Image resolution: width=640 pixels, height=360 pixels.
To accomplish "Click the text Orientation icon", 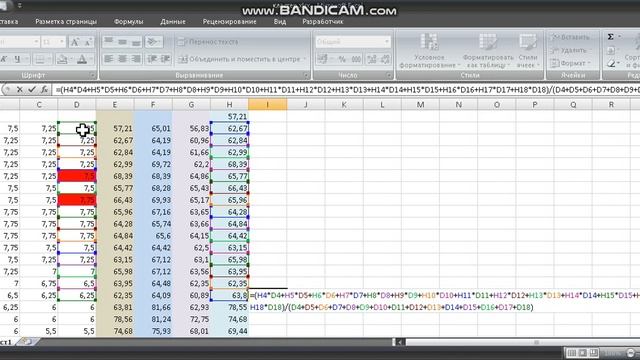I will coord(153,42).
